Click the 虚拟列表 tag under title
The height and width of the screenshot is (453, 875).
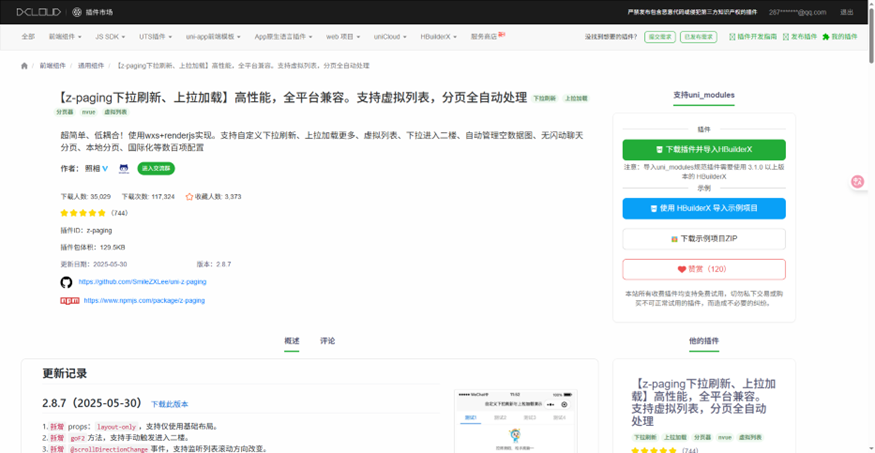click(115, 112)
